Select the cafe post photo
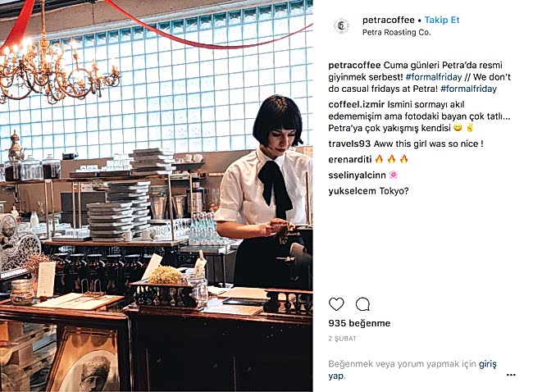 point(157,196)
